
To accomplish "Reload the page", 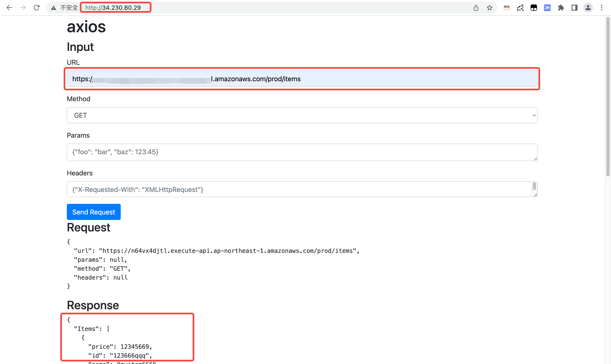I will pyautogui.click(x=36, y=8).
